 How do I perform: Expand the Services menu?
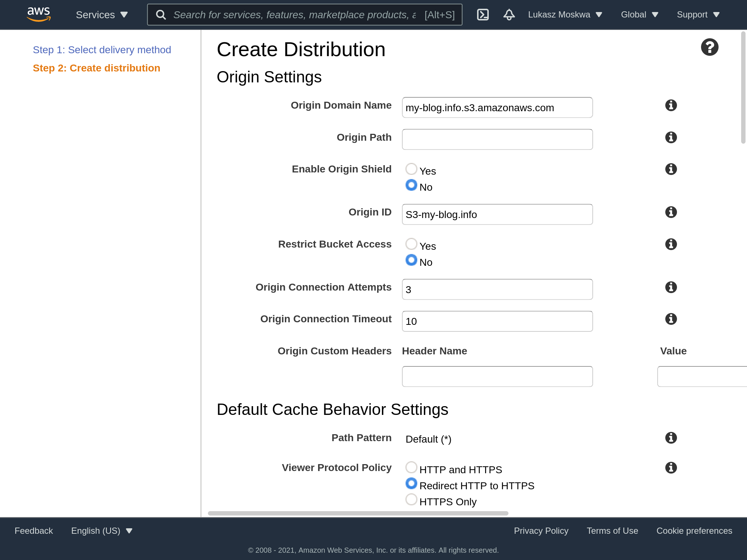click(x=101, y=15)
